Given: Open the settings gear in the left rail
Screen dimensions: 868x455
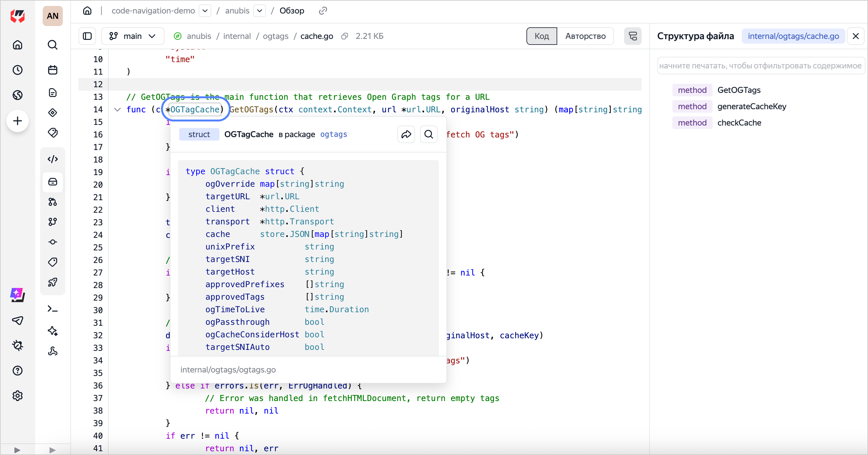Looking at the screenshot, I should (x=18, y=396).
